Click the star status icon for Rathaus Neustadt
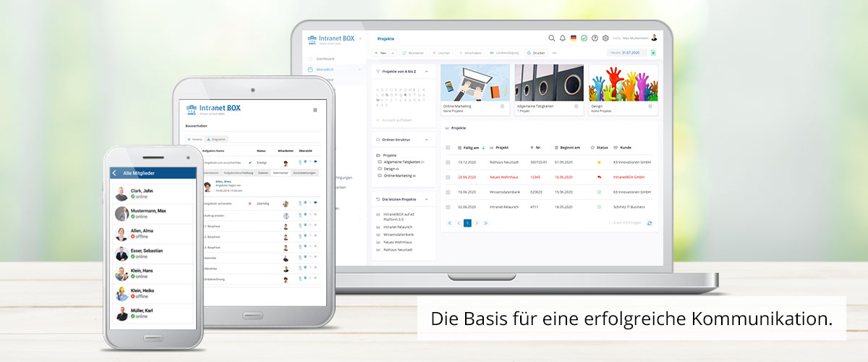This screenshot has width=868, height=362. coord(599,162)
